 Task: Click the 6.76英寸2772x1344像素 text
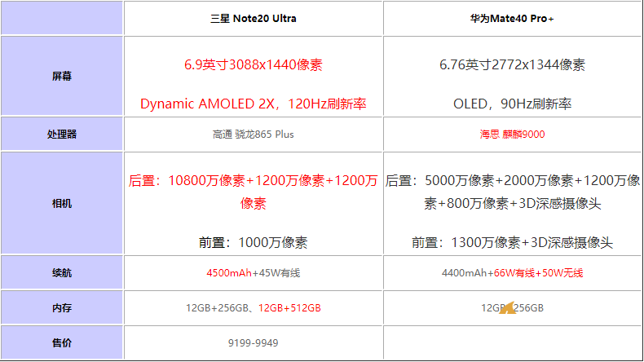click(x=512, y=65)
